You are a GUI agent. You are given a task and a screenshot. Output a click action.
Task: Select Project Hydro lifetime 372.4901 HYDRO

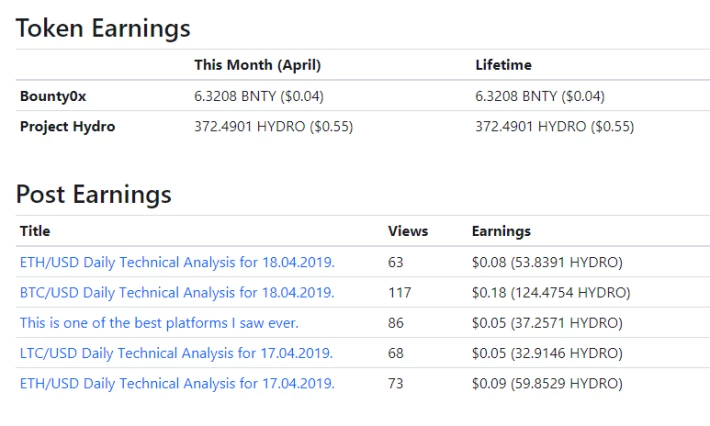pos(555,127)
